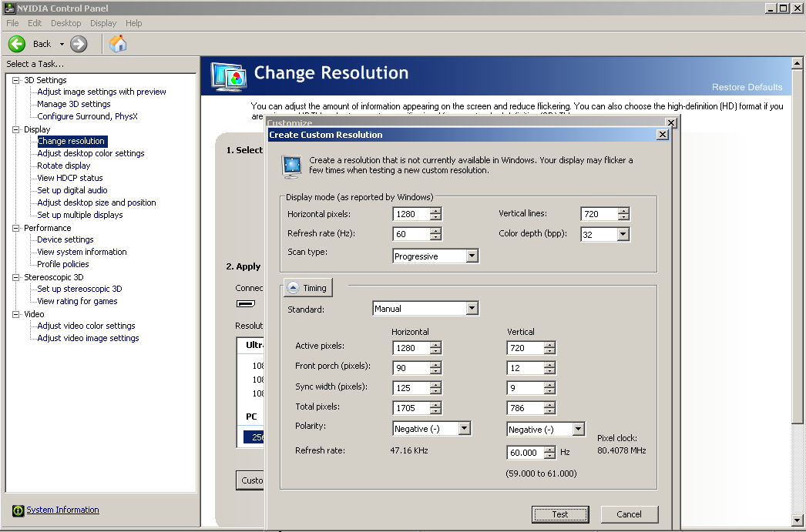Select Manage 3D settings
Viewport: 806px width, 532px height.
pos(74,104)
